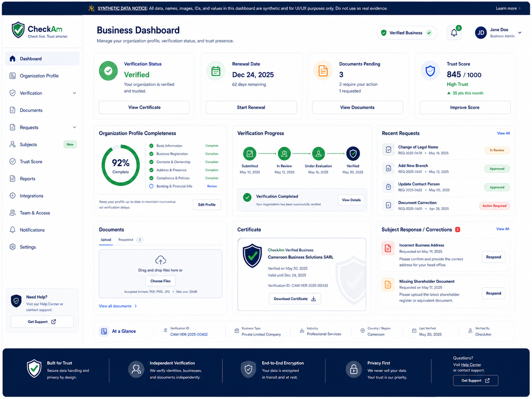The height and width of the screenshot is (399, 532).
Task: Click the CheckAm shield logo
Action: [18, 30]
